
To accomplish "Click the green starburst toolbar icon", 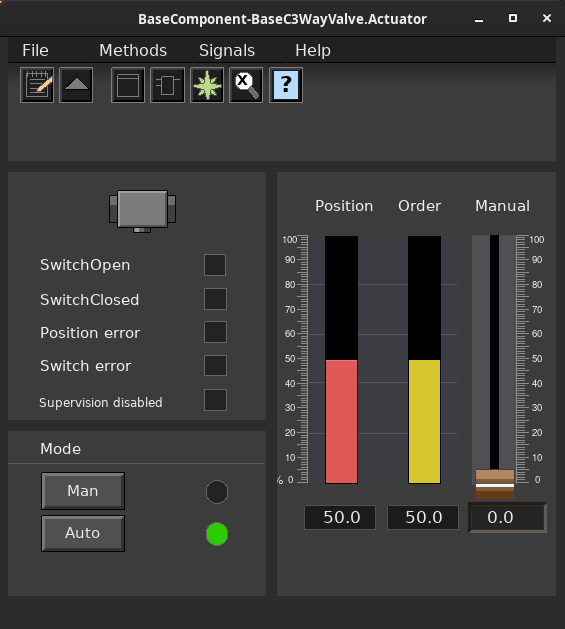I will [x=207, y=85].
